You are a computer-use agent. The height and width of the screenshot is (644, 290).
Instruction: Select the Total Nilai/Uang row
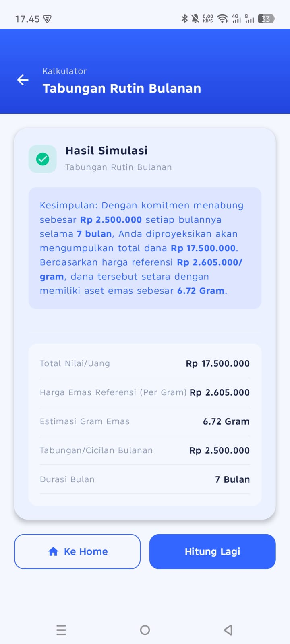click(x=145, y=363)
